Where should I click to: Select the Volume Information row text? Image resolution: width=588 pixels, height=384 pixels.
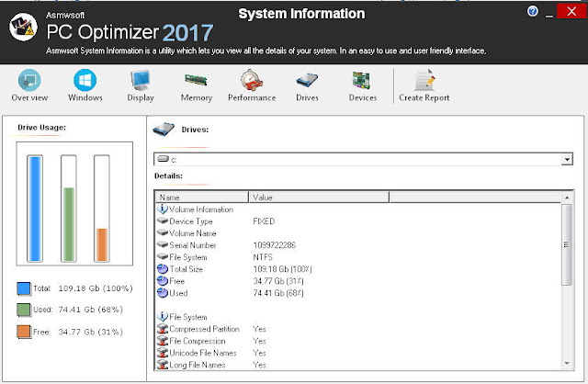[201, 209]
